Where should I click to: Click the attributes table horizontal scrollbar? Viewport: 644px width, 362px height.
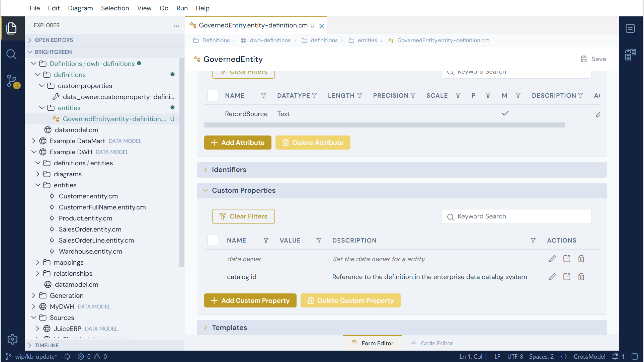pyautogui.click(x=384, y=125)
